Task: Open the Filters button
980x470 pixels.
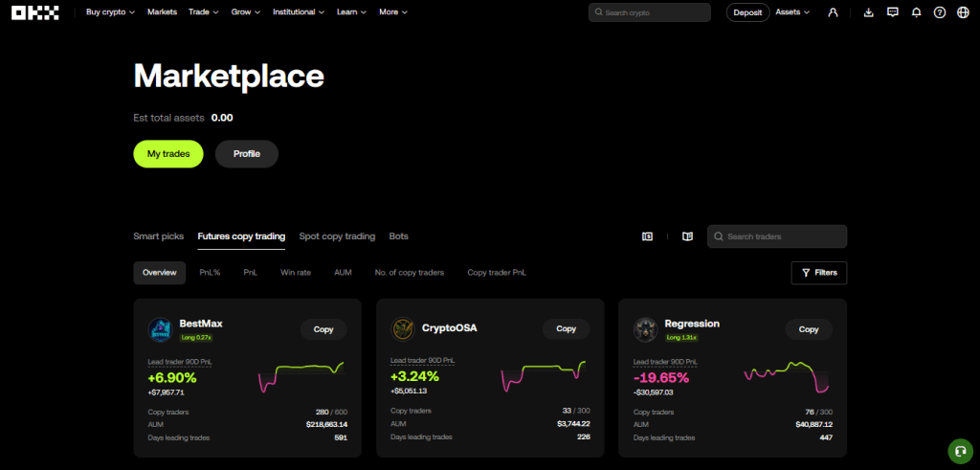Action: coord(819,273)
